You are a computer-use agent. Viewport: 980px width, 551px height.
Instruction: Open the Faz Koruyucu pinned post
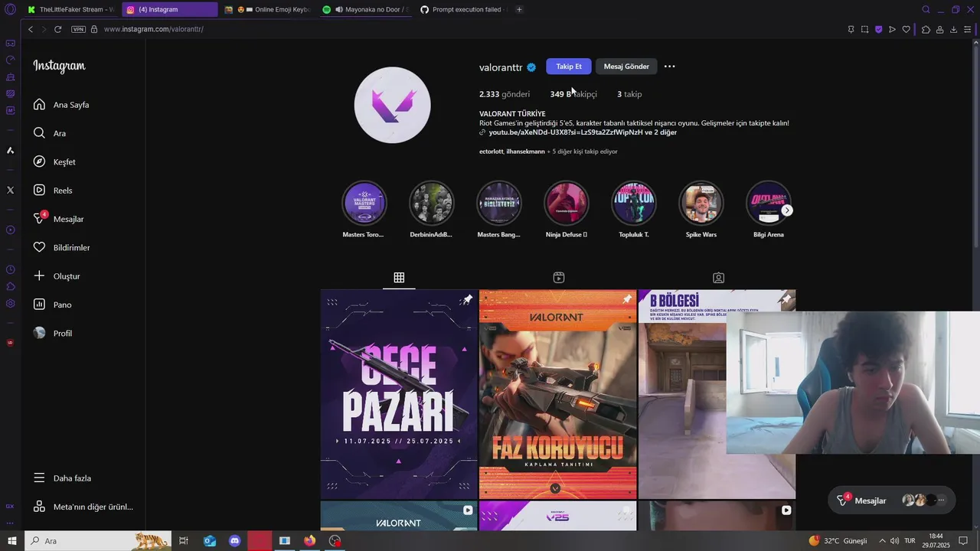point(558,394)
